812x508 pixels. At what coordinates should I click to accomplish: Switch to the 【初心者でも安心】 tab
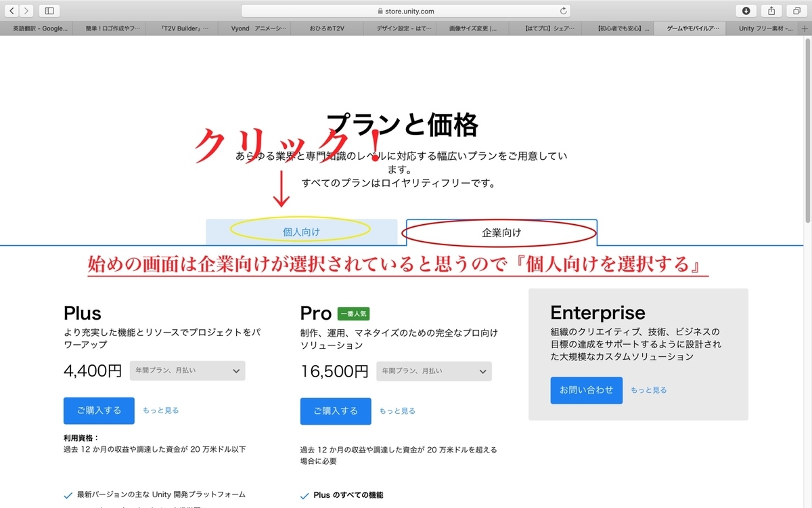[x=618, y=29]
